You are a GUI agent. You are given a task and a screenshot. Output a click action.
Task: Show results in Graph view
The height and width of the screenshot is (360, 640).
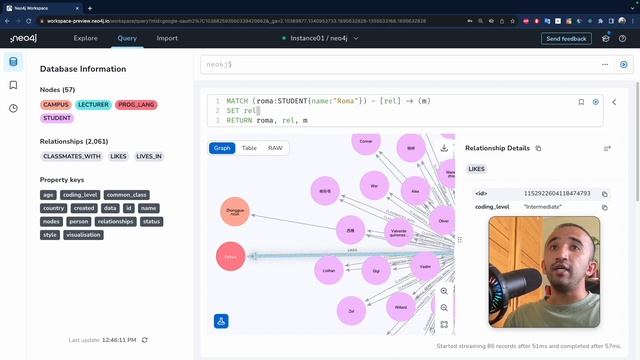point(222,148)
